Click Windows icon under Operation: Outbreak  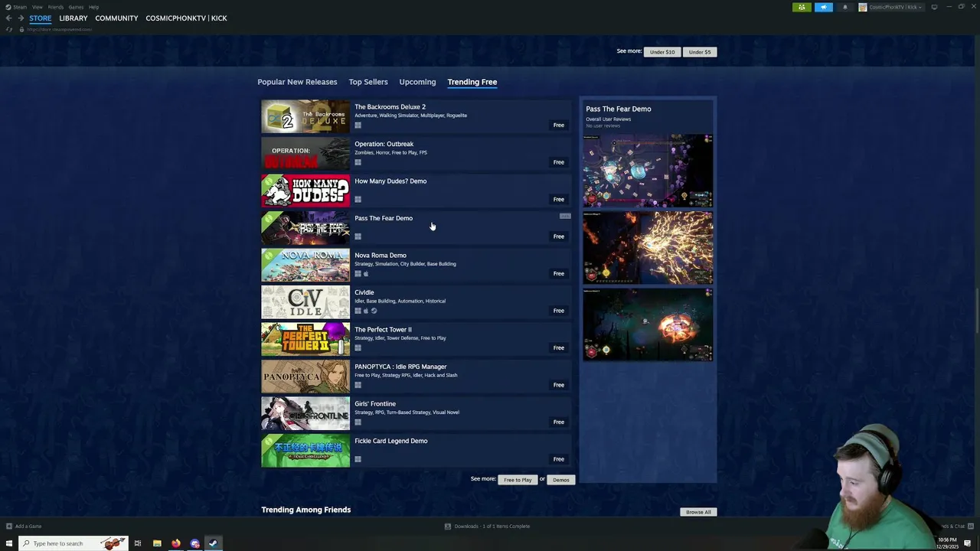pos(358,162)
